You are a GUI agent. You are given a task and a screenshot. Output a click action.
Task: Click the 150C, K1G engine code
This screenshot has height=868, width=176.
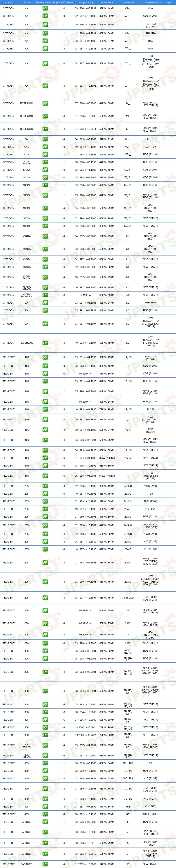(x=150, y=139)
